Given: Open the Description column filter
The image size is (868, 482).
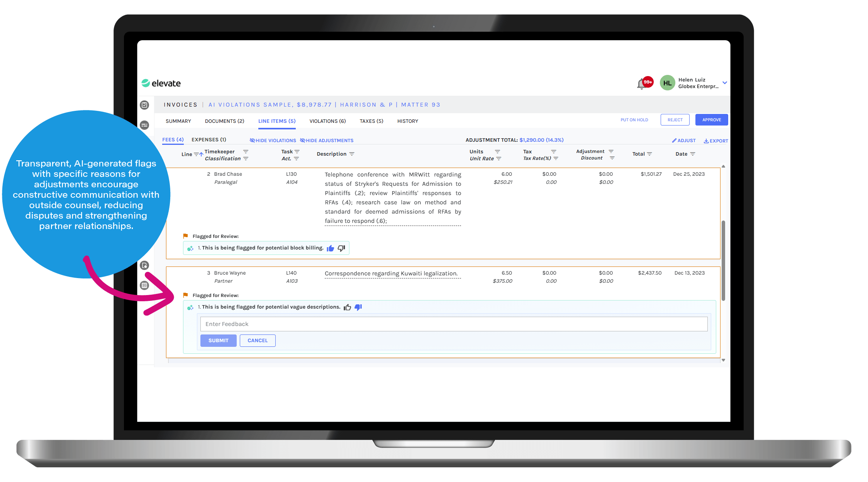Looking at the screenshot, I should click(x=352, y=154).
